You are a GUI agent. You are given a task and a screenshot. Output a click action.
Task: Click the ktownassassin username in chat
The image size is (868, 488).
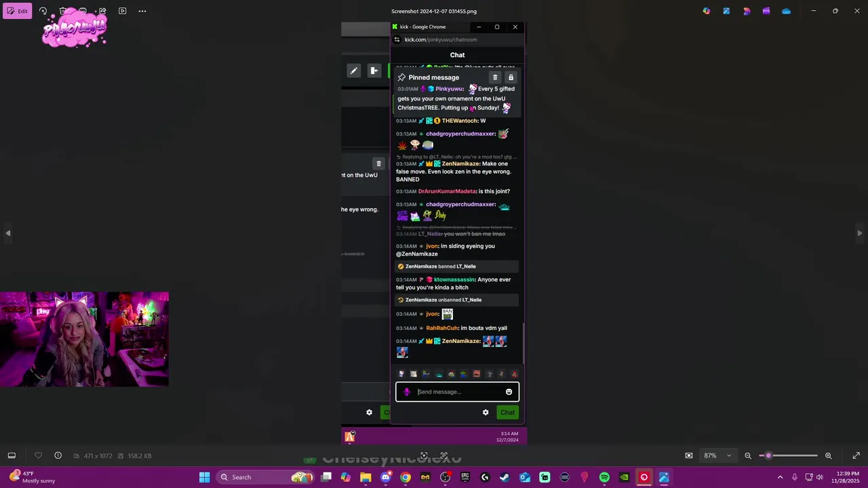[x=454, y=279]
